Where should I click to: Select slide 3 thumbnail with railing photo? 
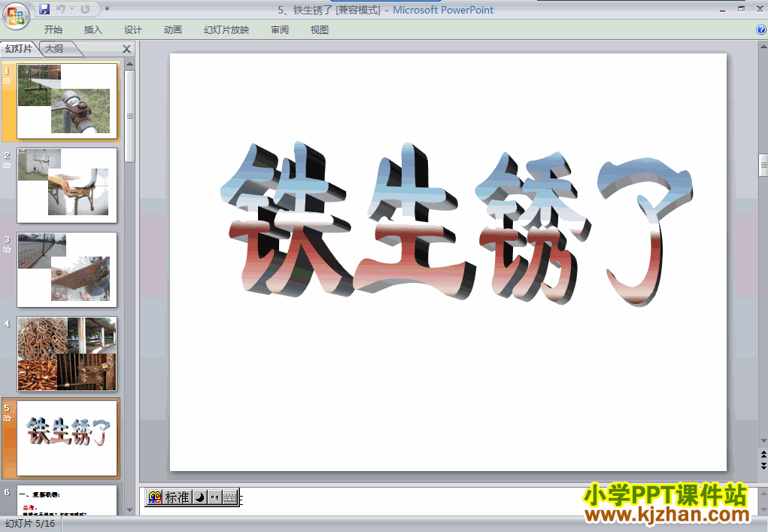(x=67, y=270)
